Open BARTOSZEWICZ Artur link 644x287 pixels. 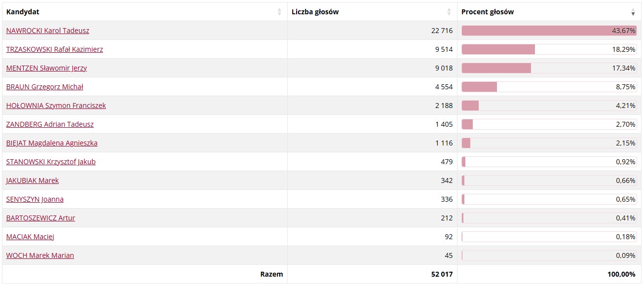[x=41, y=218]
